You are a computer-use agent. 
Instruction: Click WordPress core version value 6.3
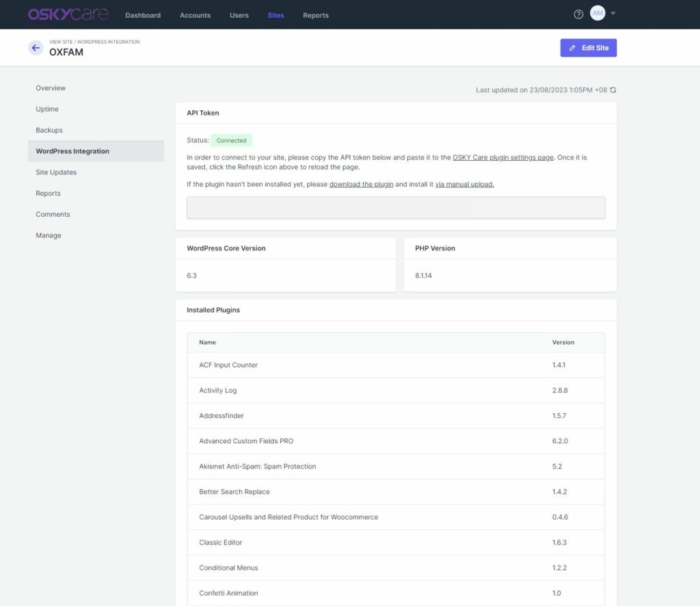[x=191, y=276]
